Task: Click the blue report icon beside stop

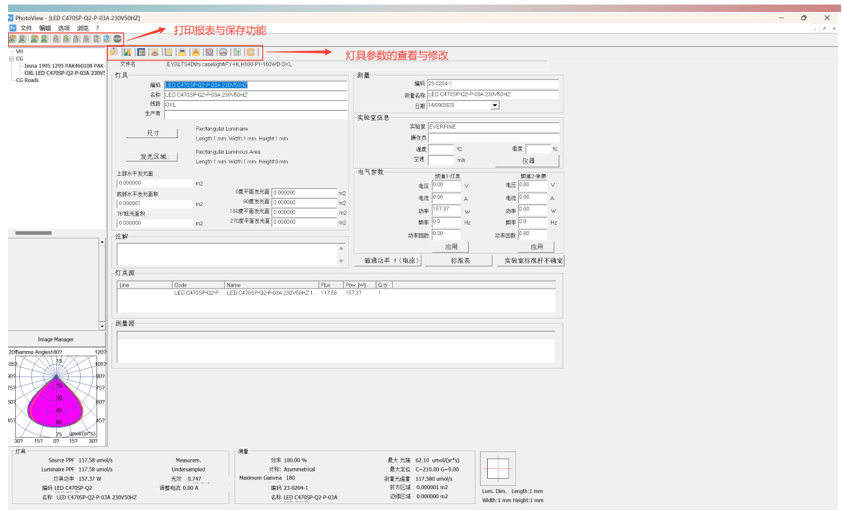Action: tap(106, 39)
